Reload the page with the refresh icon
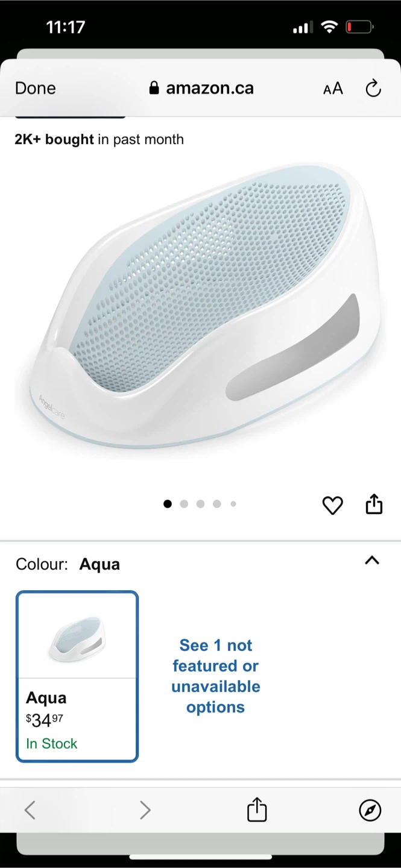Viewport: 401px width, 868px height. [373, 88]
